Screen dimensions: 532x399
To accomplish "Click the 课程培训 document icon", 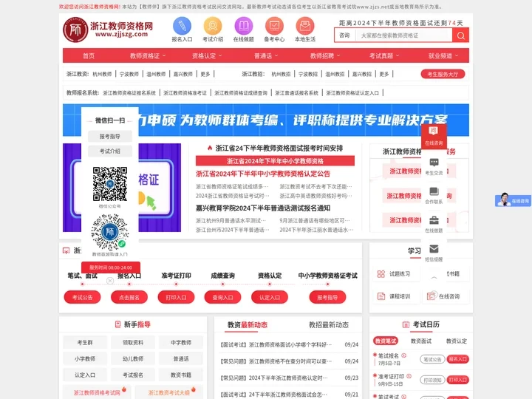I will coord(381,296).
